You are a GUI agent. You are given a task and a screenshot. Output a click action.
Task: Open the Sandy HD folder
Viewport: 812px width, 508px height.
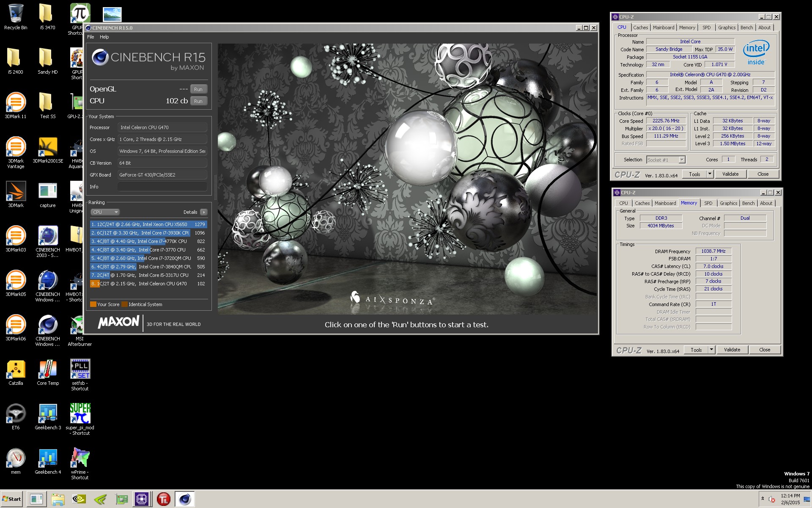[47, 61]
